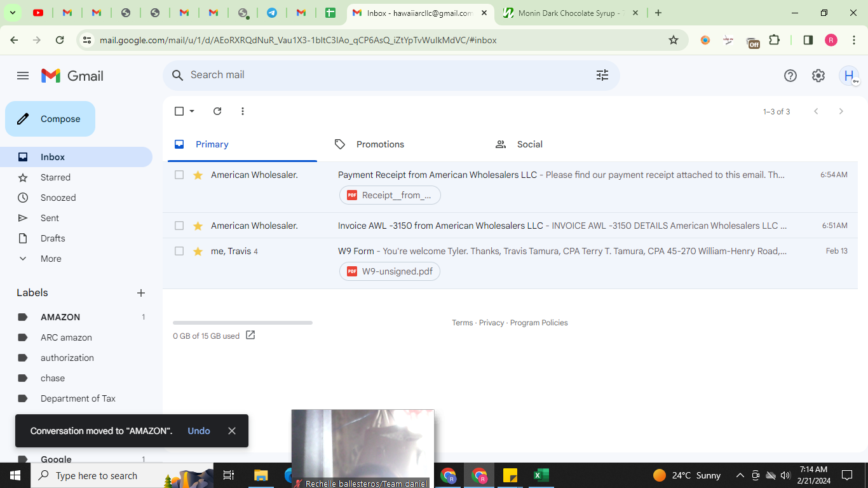This screenshot has width=868, height=488.
Task: Open the three-dot More menu above inbox
Action: 243,111
